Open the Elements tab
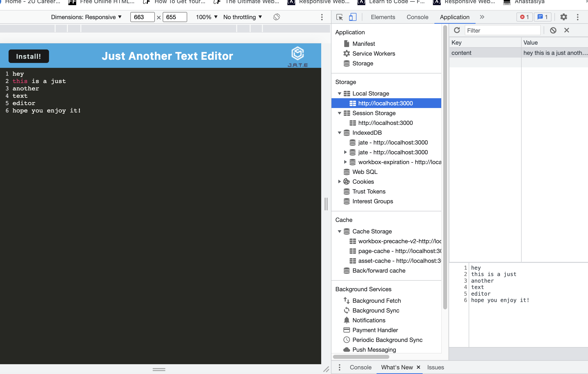This screenshot has width=588, height=374. pyautogui.click(x=383, y=17)
